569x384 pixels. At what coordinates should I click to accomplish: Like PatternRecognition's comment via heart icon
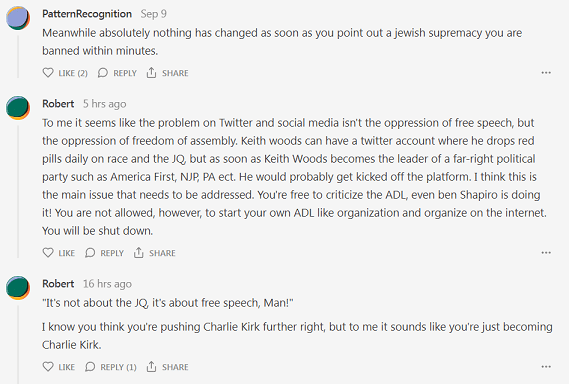click(x=48, y=73)
